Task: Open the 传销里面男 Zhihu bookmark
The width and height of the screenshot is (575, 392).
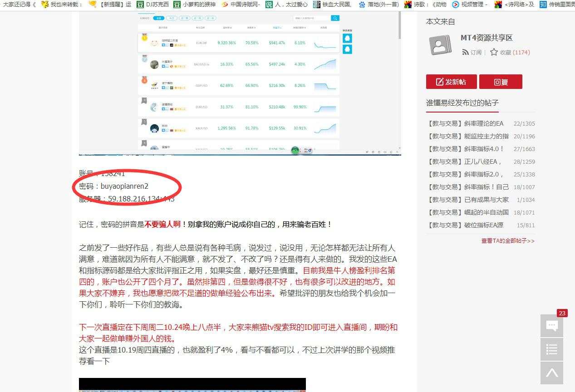Action: point(557,5)
